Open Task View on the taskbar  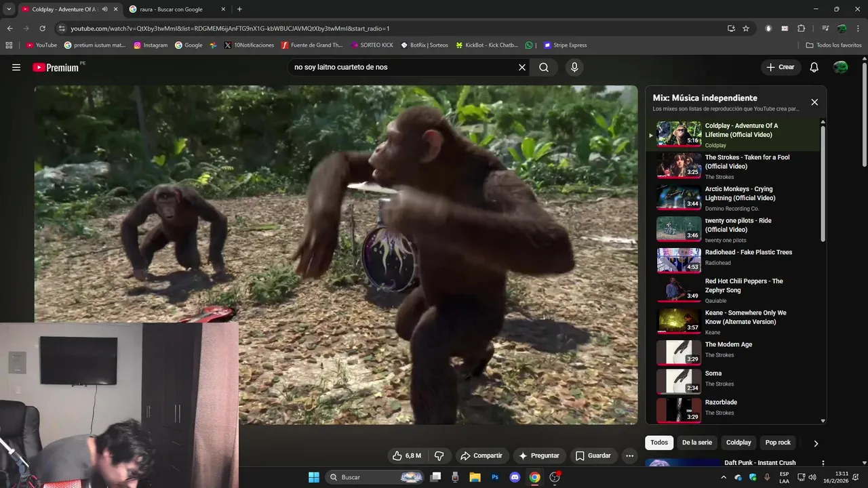(x=435, y=477)
